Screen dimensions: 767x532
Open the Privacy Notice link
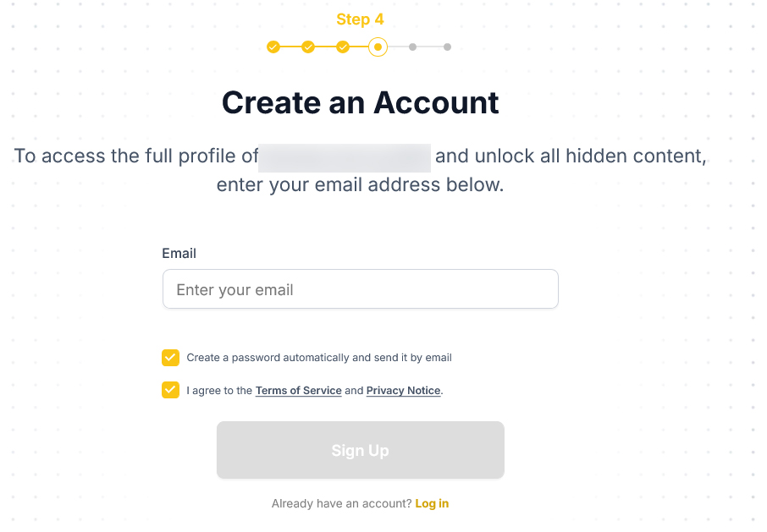pos(403,391)
